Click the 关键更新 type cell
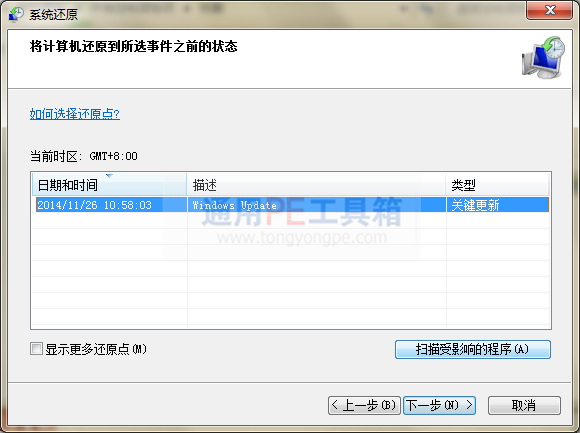This screenshot has width=580, height=433. (498, 205)
